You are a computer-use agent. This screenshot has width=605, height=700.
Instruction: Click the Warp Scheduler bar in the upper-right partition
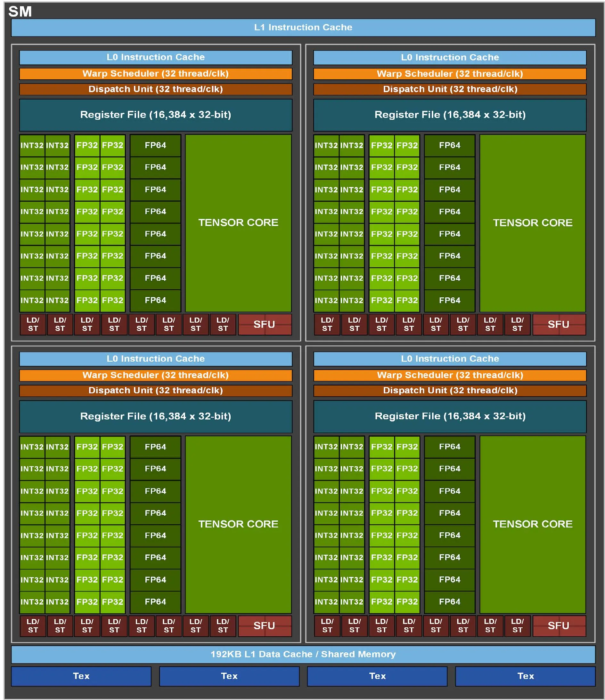[450, 74]
